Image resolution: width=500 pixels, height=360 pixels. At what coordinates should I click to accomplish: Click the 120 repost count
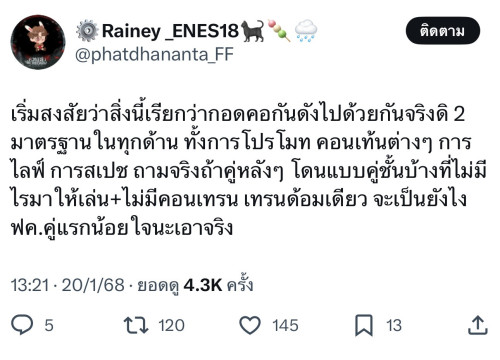click(171, 325)
